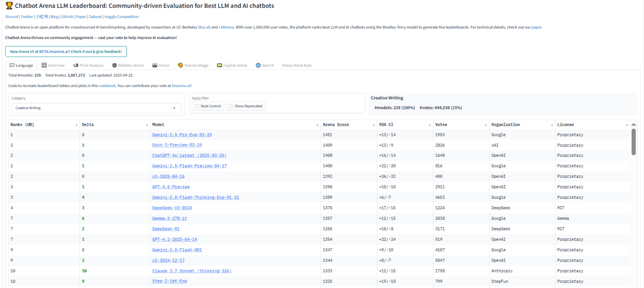Screen dimensions: 644x288
Task: Click the Overview tab's grid icon
Action: [44, 65]
